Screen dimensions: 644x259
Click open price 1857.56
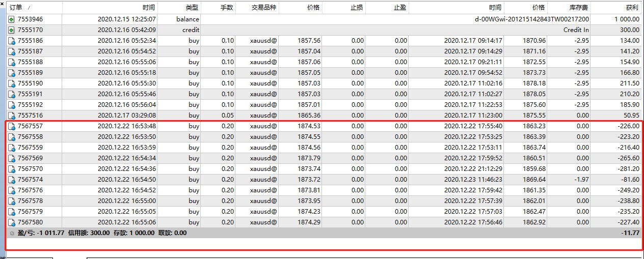pyautogui.click(x=309, y=41)
